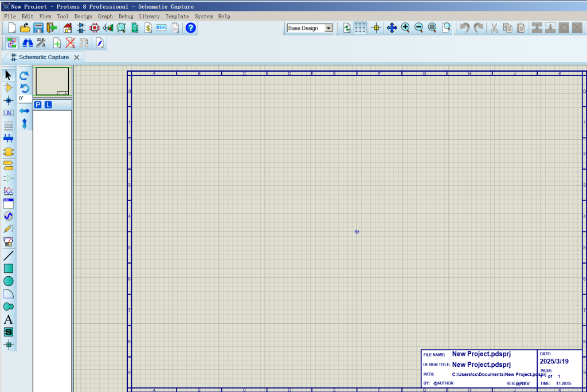The image size is (587, 392).
Task: Click the Paste from clipboard icon
Action: point(521,28)
